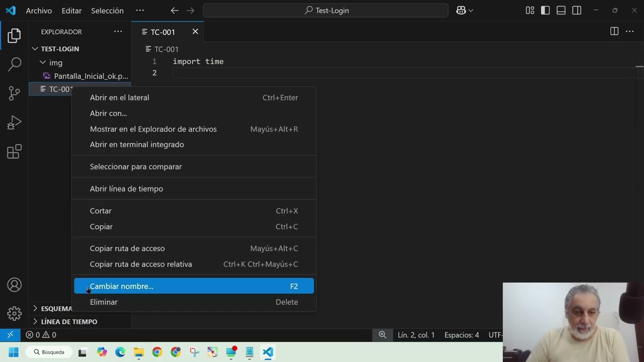Click the zoom magnifier in status bar

point(382,335)
